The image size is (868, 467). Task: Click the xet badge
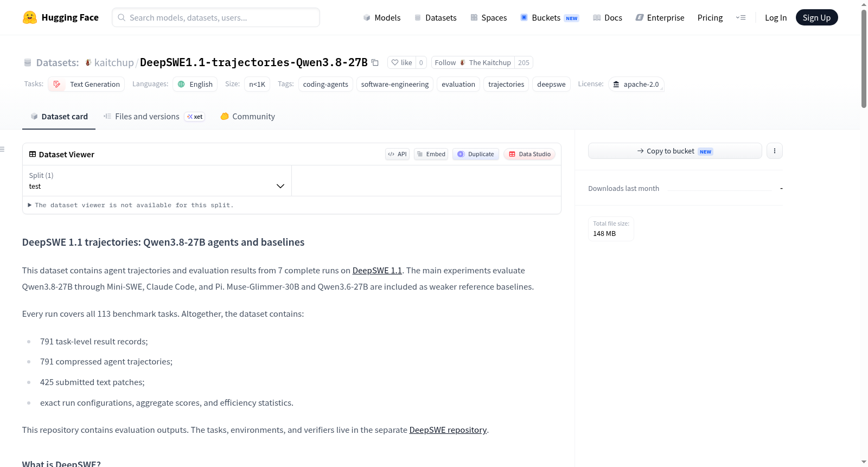tap(195, 117)
